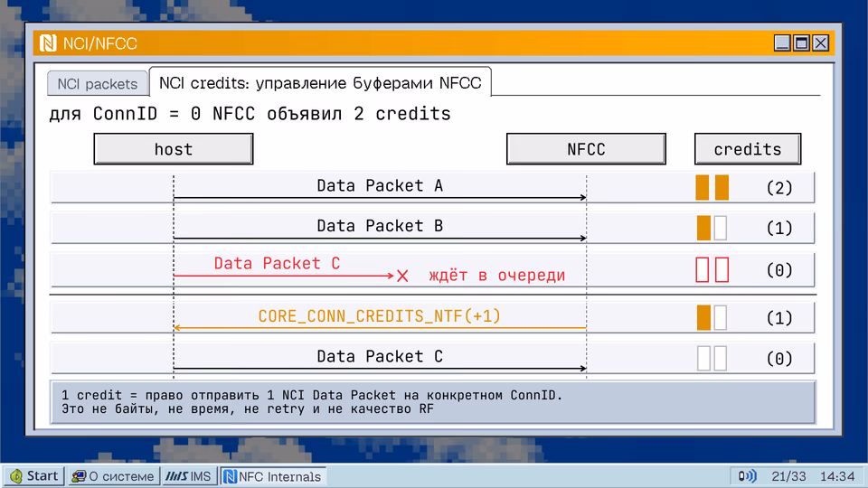The image size is (868, 488).
Task: Select the NFC Internals taskbar item
Action: pyautogui.click(x=273, y=476)
